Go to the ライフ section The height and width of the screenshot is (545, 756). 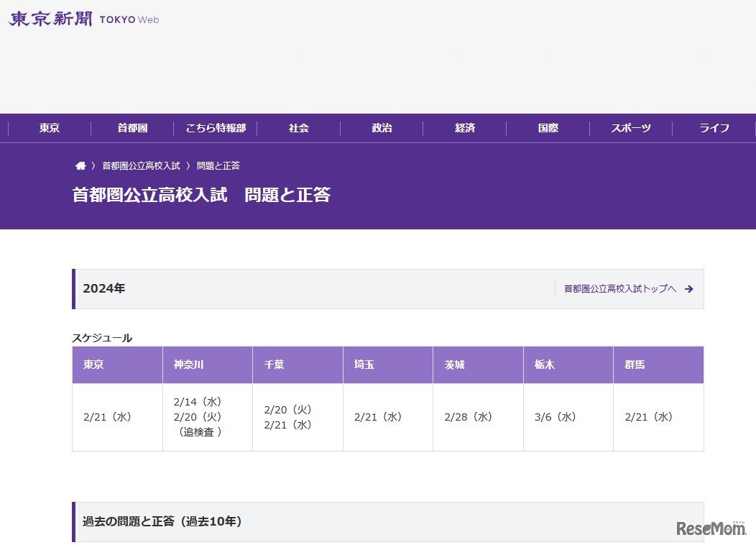pyautogui.click(x=714, y=128)
